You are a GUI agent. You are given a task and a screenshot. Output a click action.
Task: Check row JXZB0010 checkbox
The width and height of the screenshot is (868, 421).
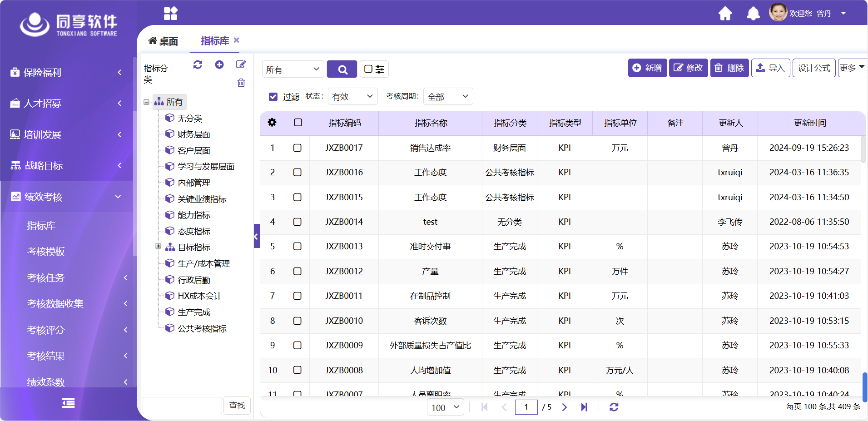(298, 321)
